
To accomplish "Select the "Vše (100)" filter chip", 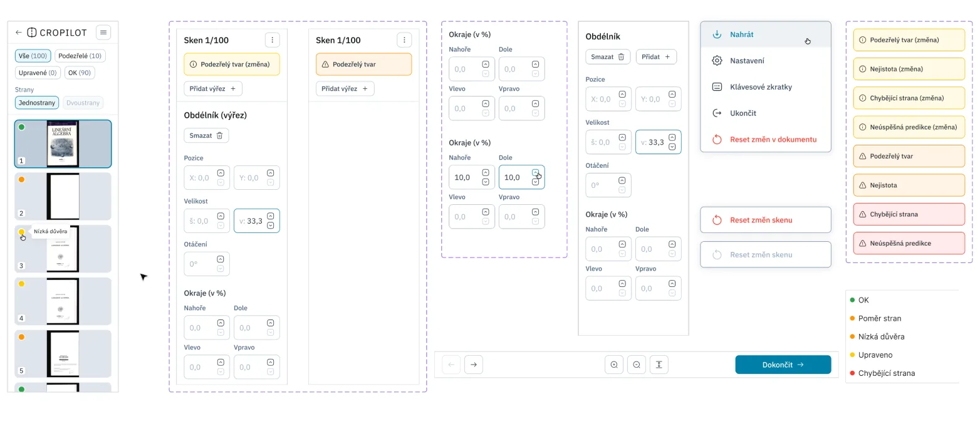I will tap(33, 56).
